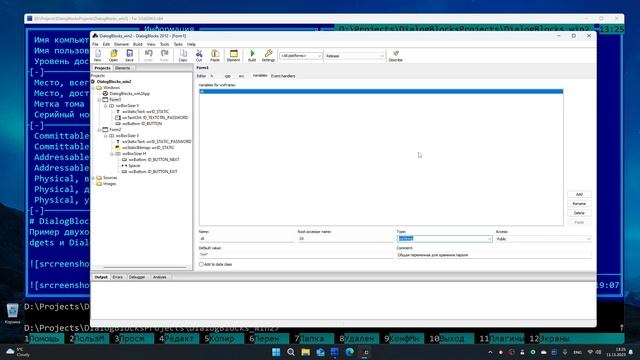Open the Help menu

click(x=191, y=44)
